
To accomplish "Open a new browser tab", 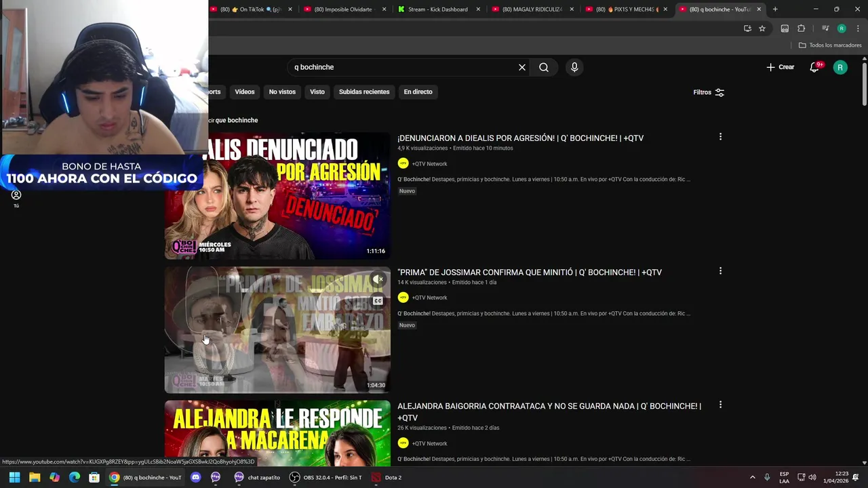I will click(x=775, y=9).
